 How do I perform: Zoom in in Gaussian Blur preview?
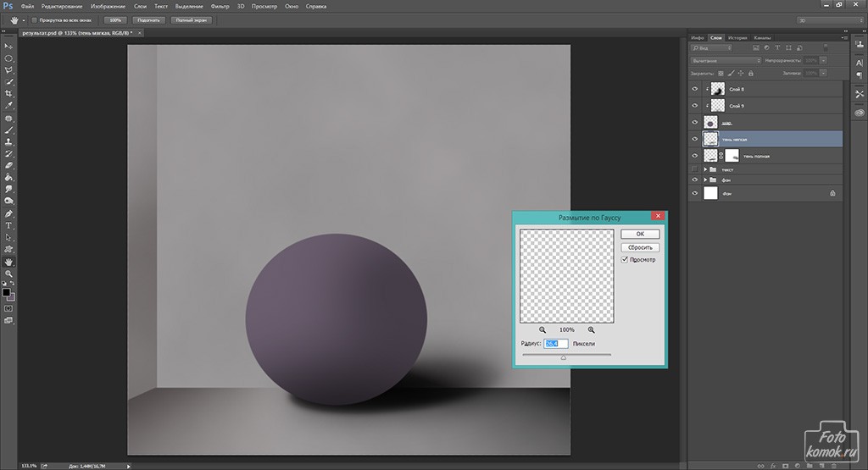[591, 329]
